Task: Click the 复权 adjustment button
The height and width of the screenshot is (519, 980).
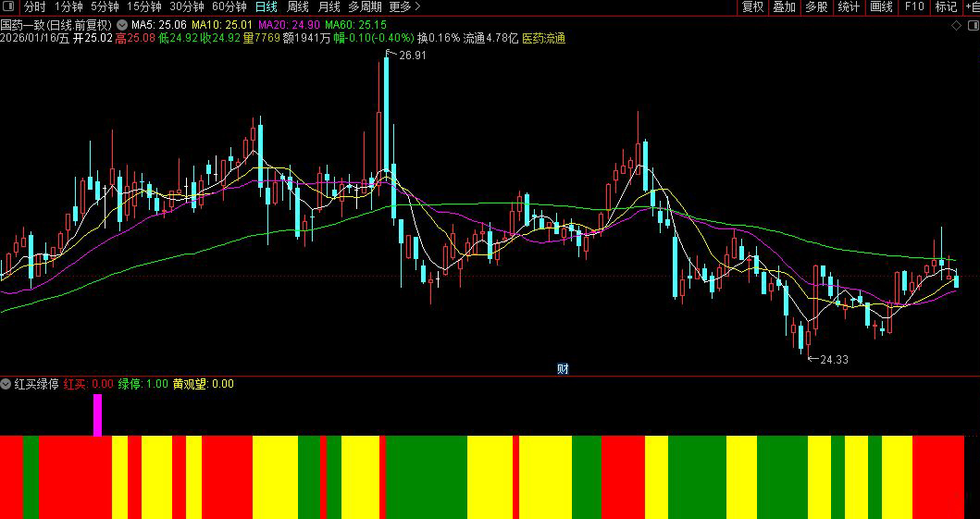Action: coord(752,7)
